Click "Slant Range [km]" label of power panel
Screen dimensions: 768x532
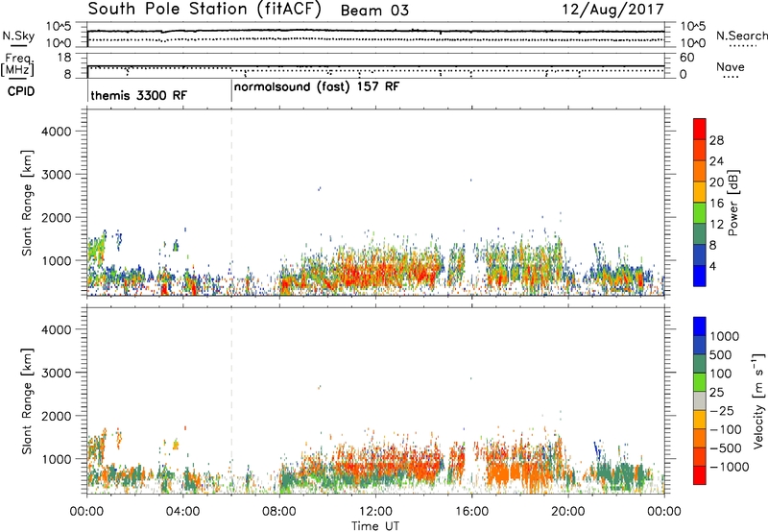tap(27, 203)
